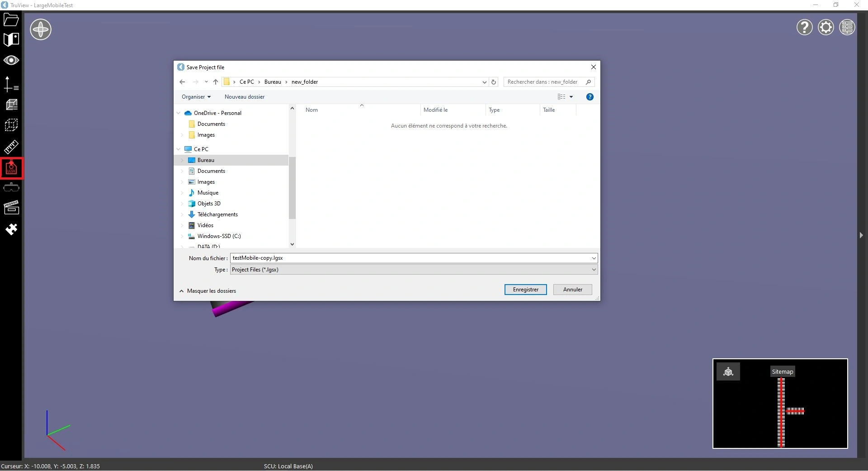This screenshot has height=471, width=868.
Task: Collapse the Ce PC tree node
Action: (x=179, y=149)
